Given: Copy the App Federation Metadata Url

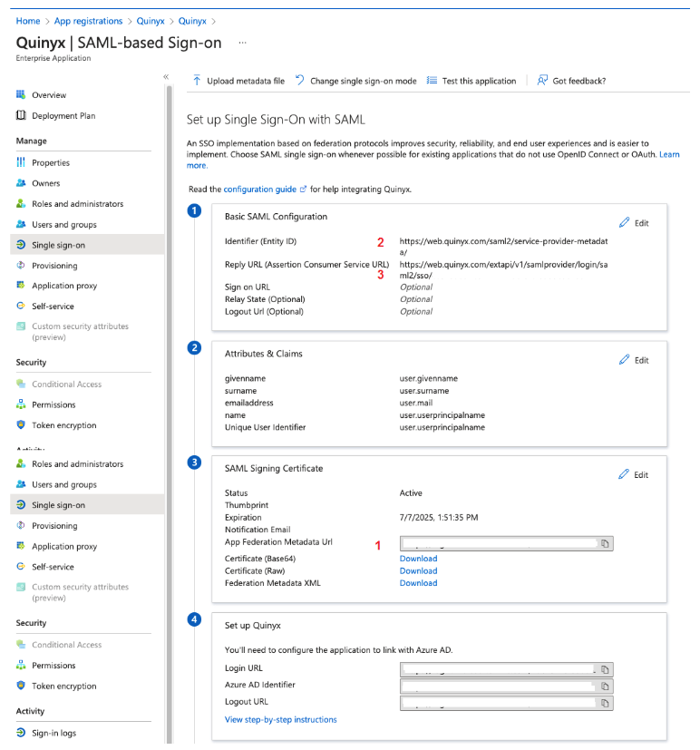Looking at the screenshot, I should pos(605,543).
